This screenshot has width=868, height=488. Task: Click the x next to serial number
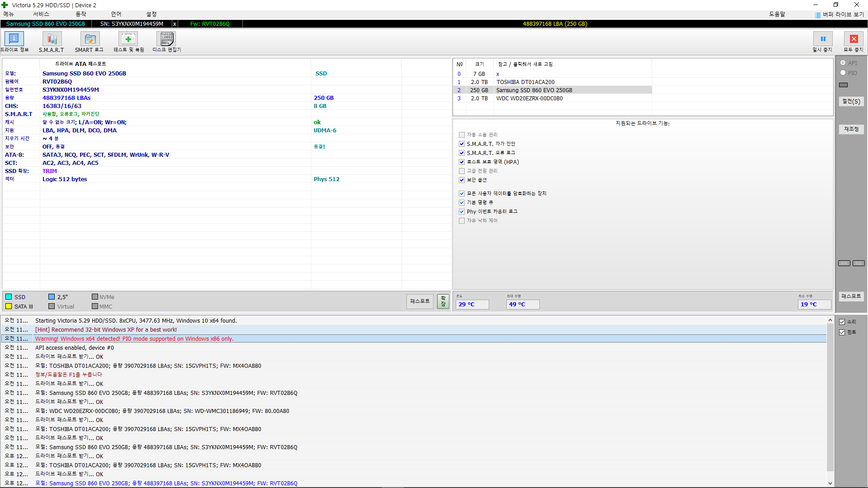[175, 24]
